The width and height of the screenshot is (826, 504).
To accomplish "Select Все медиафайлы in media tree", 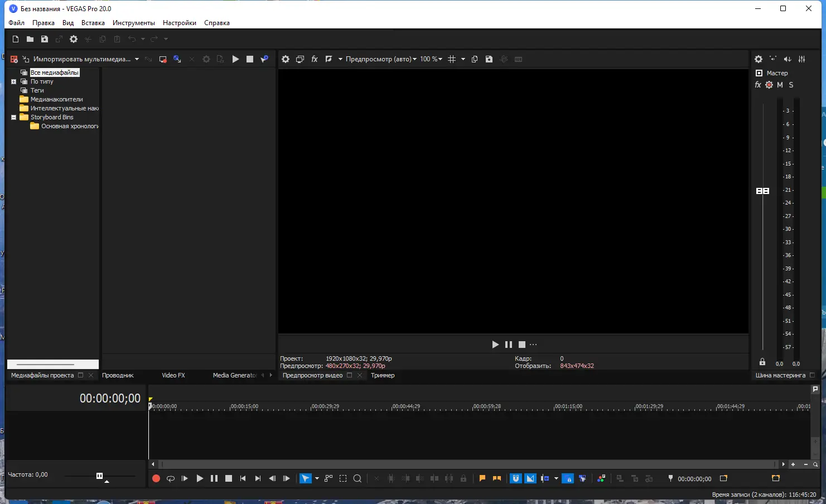I will [56, 72].
